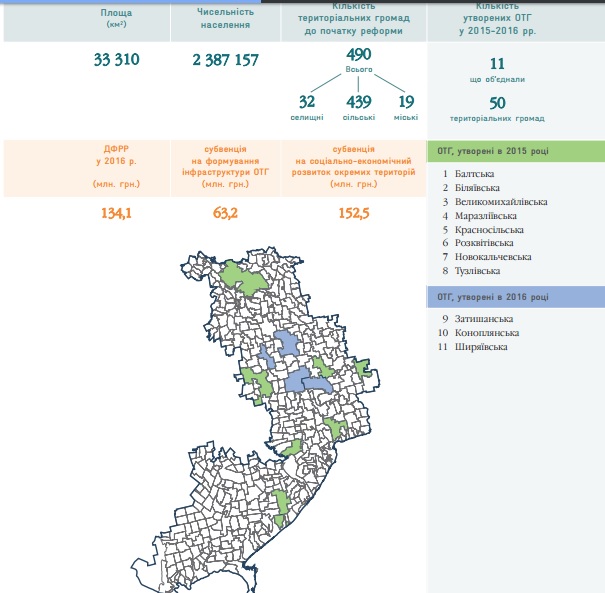
Task: Click the green 'ОТГ, утворені в 2015 році' header
Action: tap(515, 152)
